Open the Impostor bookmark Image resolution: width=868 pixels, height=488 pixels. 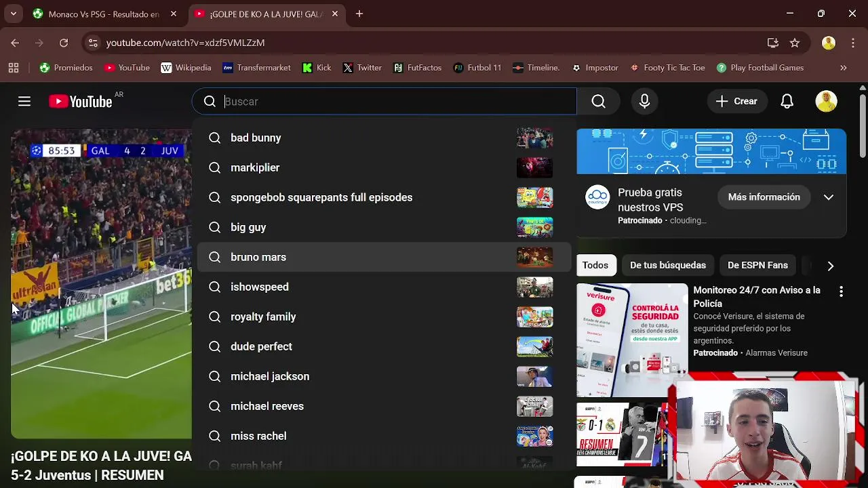(595, 68)
